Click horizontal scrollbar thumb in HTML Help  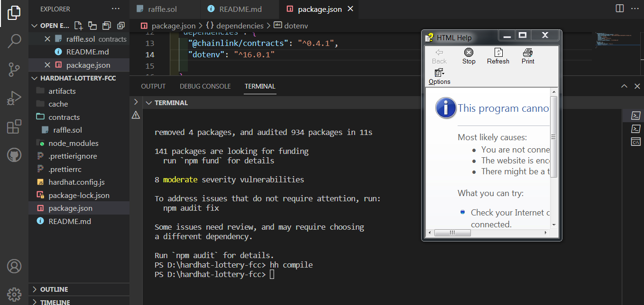(x=452, y=233)
